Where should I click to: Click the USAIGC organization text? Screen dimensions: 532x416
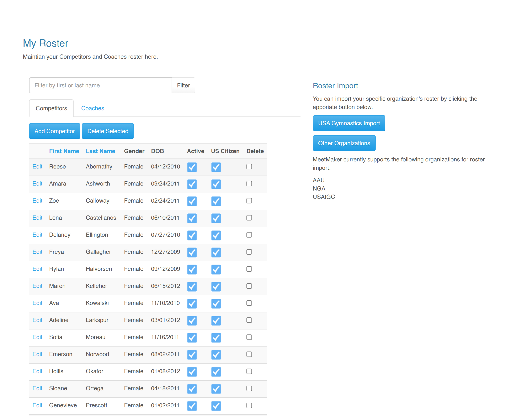[x=324, y=197]
